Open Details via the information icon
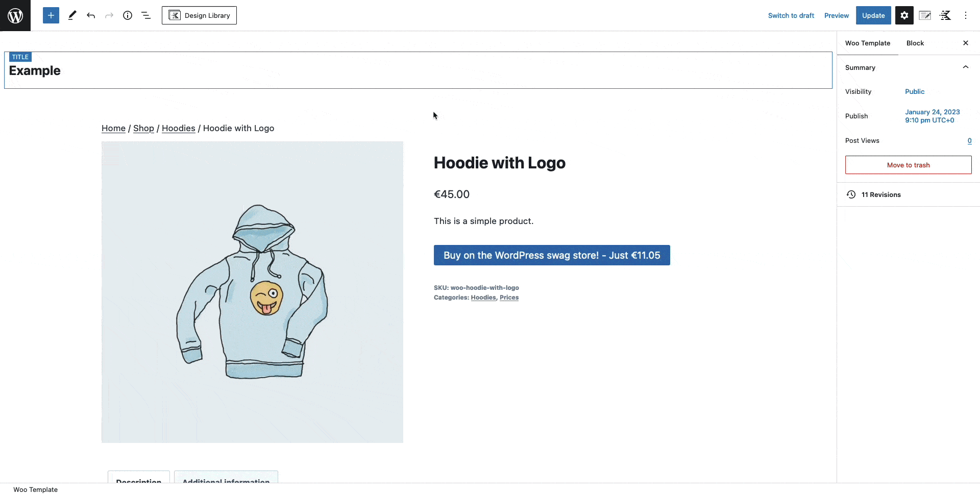The width and height of the screenshot is (980, 495). (x=128, y=15)
